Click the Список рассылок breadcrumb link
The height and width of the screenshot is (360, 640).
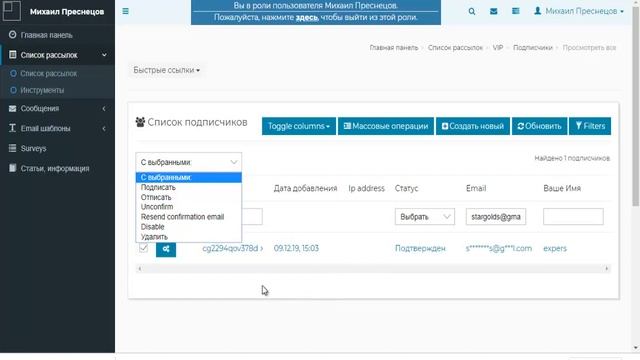pyautogui.click(x=455, y=48)
